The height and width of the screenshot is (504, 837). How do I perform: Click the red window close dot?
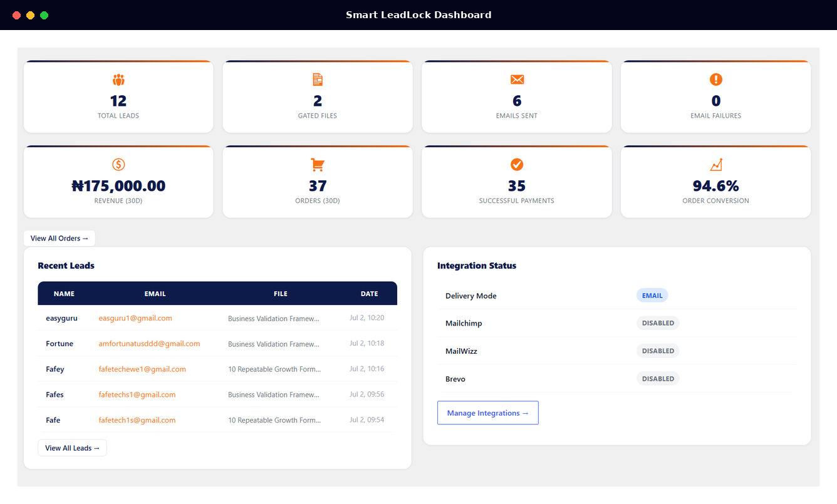[x=16, y=15]
